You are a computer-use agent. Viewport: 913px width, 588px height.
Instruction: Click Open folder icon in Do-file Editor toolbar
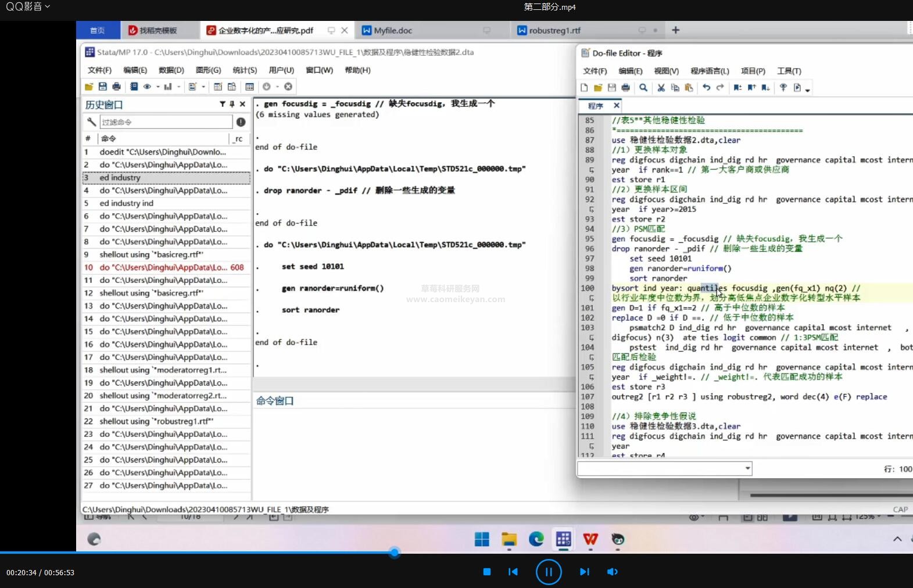598,87
